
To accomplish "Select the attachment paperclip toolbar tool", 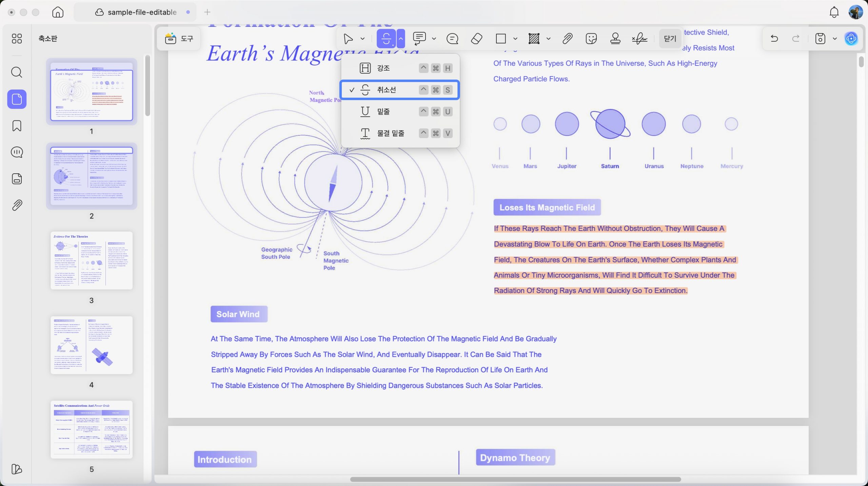I will 567,39.
